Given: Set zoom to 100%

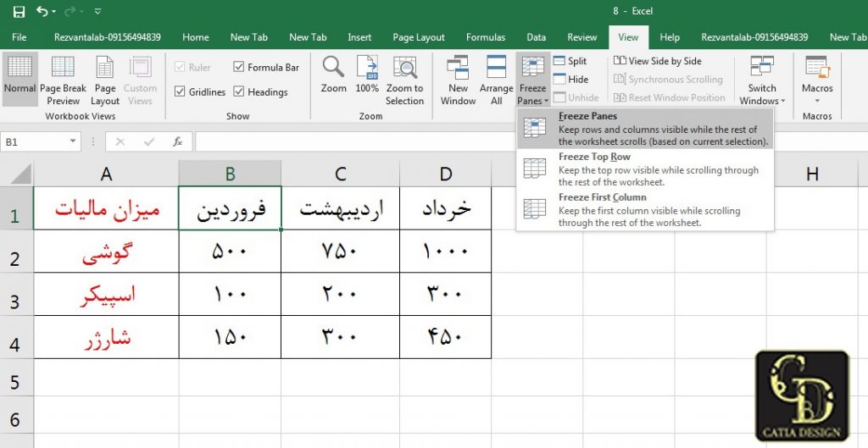Looking at the screenshot, I should click(x=367, y=75).
